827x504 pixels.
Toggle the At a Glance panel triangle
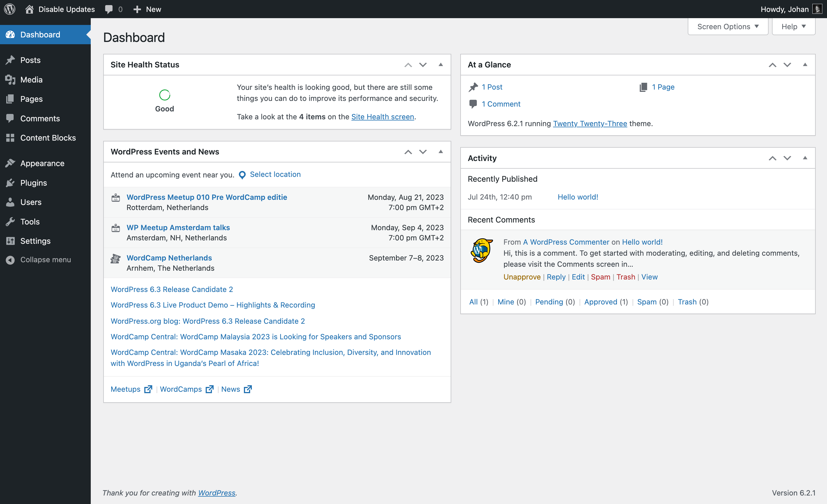coord(805,64)
